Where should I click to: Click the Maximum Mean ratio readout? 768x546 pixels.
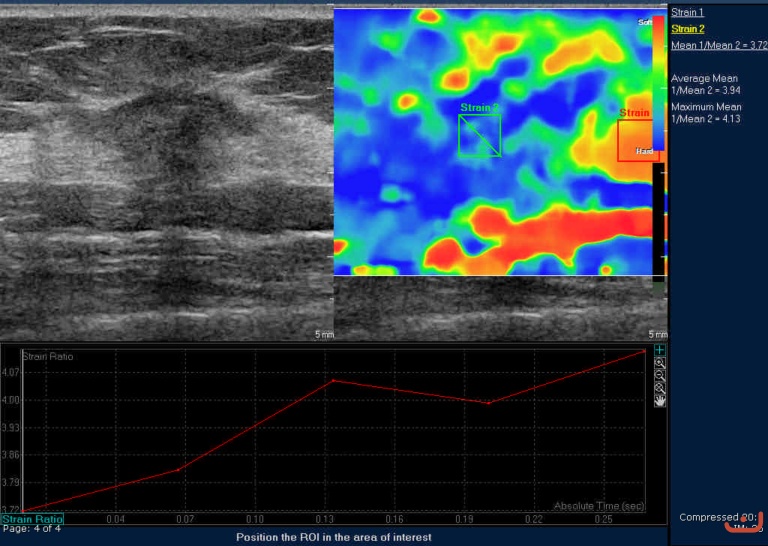point(706,112)
